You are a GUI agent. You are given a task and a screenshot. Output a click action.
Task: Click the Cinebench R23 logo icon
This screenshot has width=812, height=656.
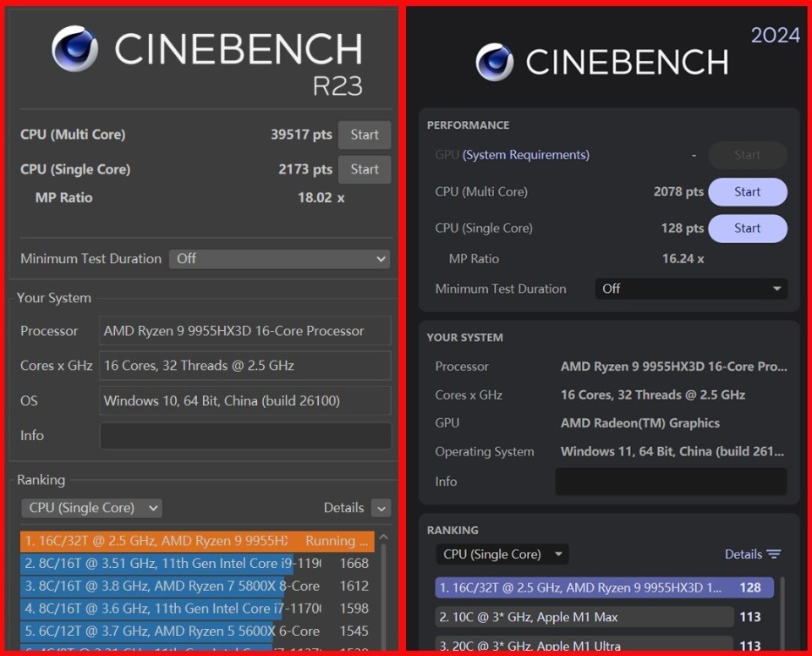(74, 49)
